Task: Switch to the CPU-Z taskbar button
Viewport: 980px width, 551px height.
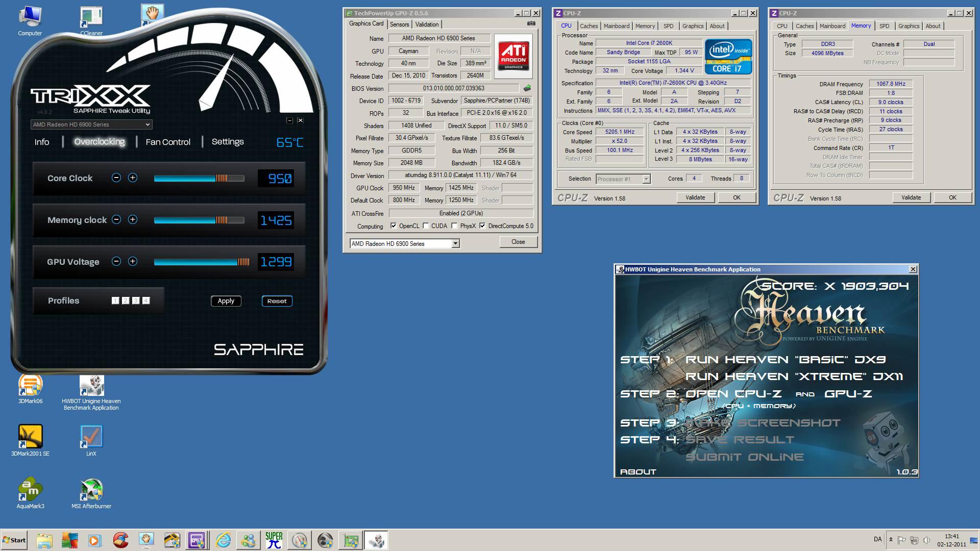Action: click(x=197, y=540)
